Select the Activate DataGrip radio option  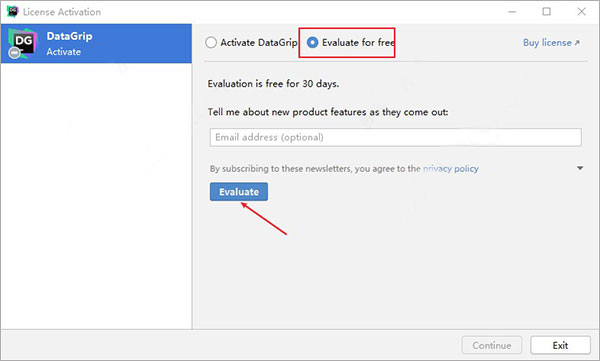click(x=211, y=42)
